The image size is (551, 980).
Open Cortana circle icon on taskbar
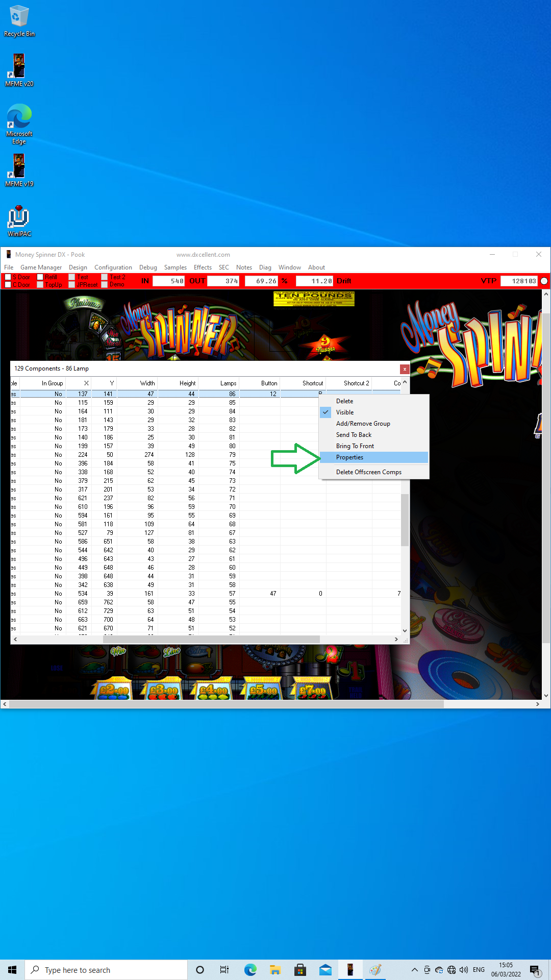pos(200,970)
